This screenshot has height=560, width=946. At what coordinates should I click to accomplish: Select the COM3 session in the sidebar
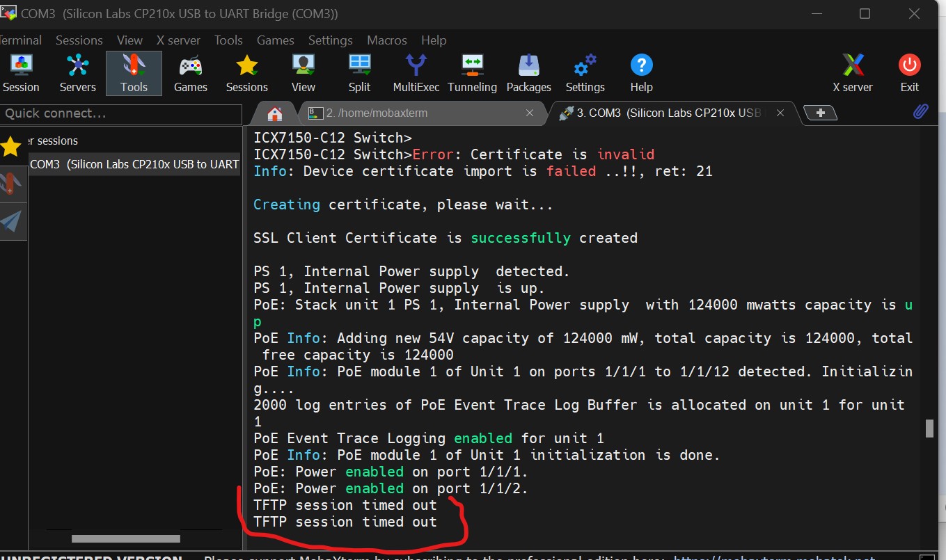pyautogui.click(x=134, y=165)
